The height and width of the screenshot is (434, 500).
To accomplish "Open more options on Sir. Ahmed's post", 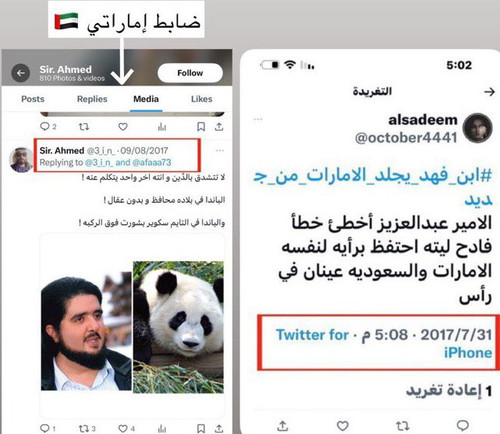I will tap(220, 151).
